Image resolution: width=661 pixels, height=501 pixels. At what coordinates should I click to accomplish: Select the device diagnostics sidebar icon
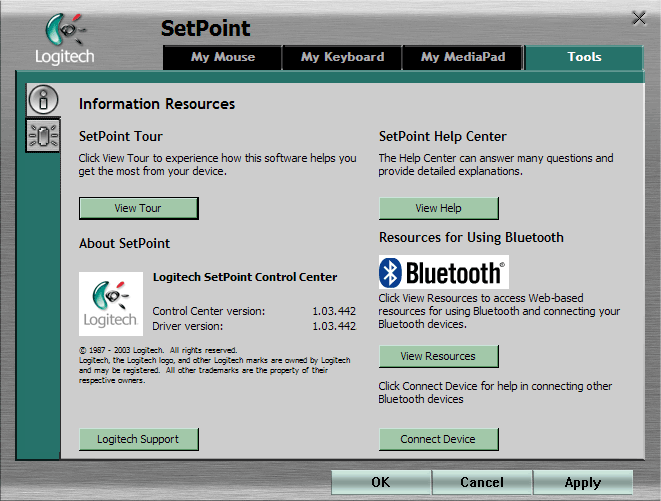43,135
